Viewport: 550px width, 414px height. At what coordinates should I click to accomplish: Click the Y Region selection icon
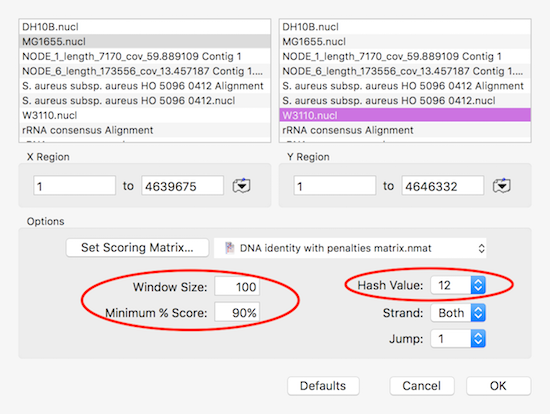tap(502, 185)
